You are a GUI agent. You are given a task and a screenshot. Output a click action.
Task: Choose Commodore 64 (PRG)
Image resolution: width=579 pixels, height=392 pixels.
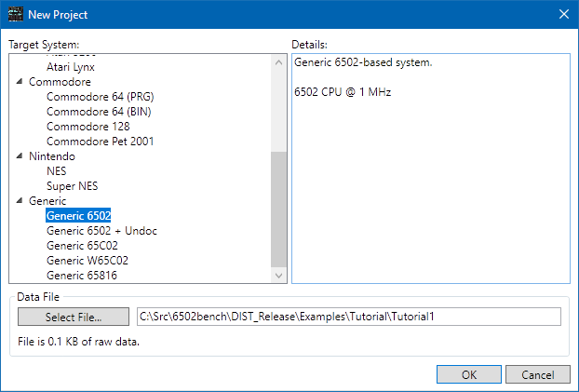click(101, 97)
